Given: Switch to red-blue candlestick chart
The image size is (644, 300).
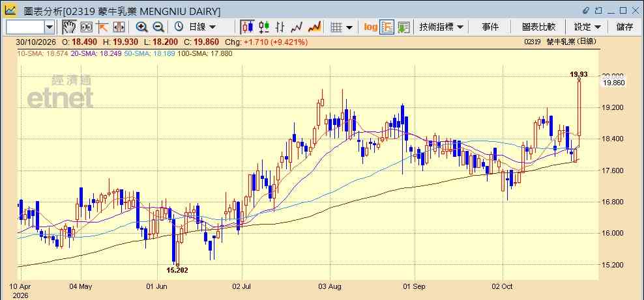Looking at the screenshot, I should pos(247,27).
